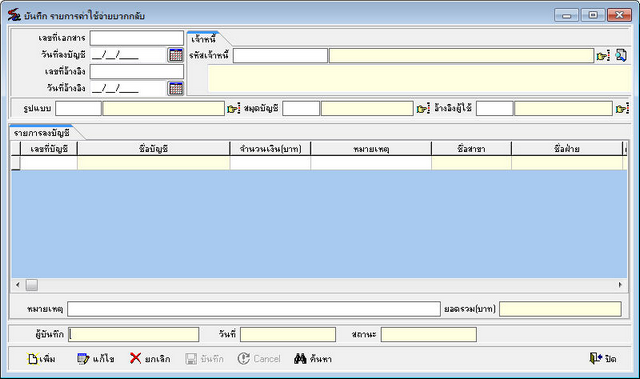Open lookup for สมุดบัญชี field
The image size is (640, 379).
[x=423, y=109]
